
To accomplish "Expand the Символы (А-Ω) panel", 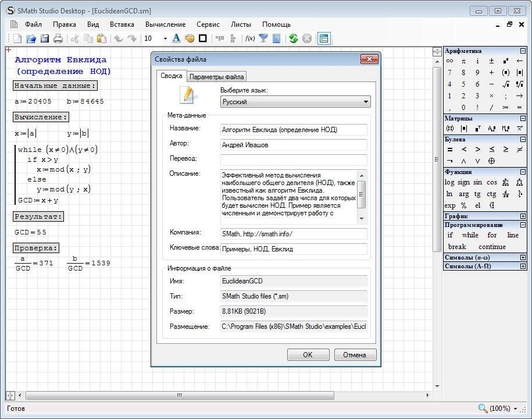I will [x=523, y=266].
